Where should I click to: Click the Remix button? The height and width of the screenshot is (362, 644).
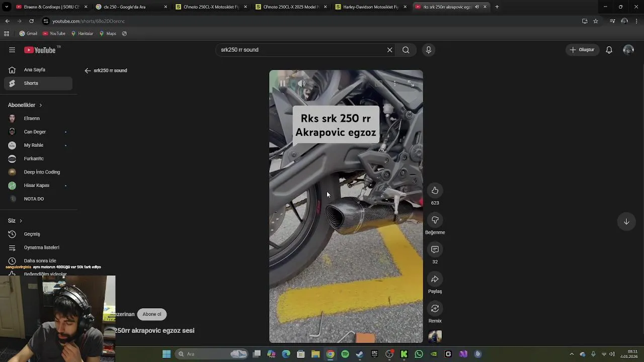pyautogui.click(x=435, y=308)
